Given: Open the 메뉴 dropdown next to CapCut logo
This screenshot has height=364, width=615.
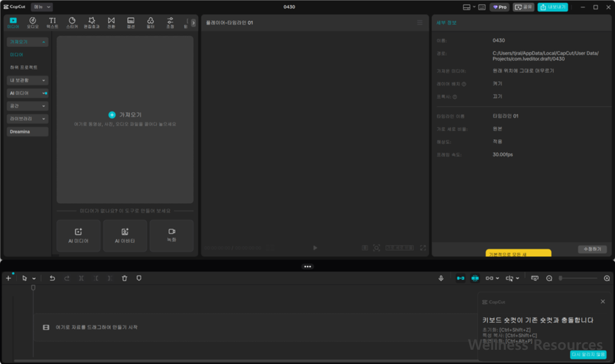Looking at the screenshot, I should click(x=42, y=7).
